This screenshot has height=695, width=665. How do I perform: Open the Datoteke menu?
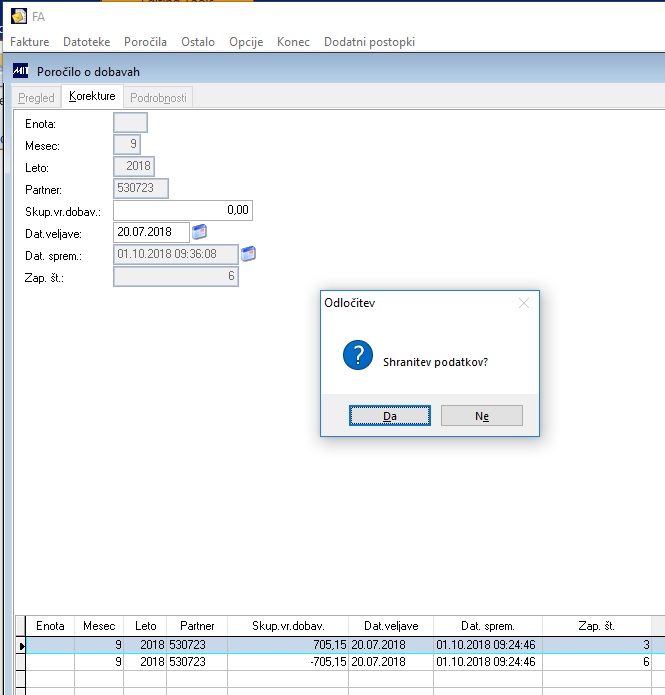pos(86,42)
